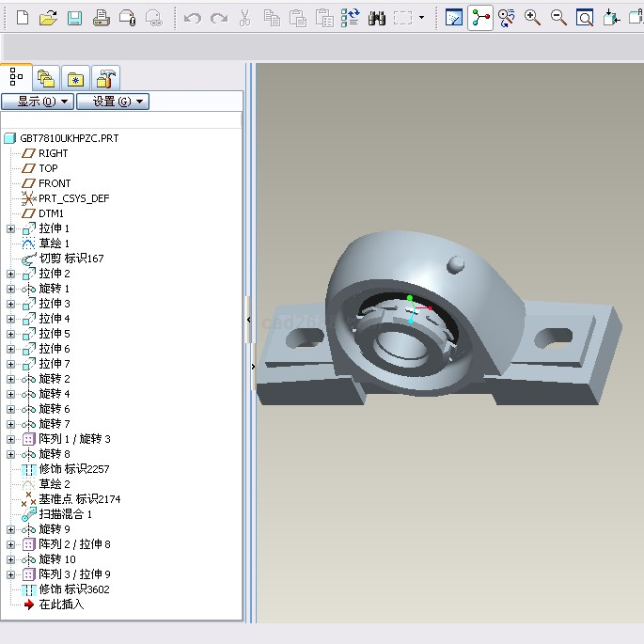This screenshot has width=644, height=644.
Task: Collapse the navigator panel using the sash handle
Action: coord(248,320)
